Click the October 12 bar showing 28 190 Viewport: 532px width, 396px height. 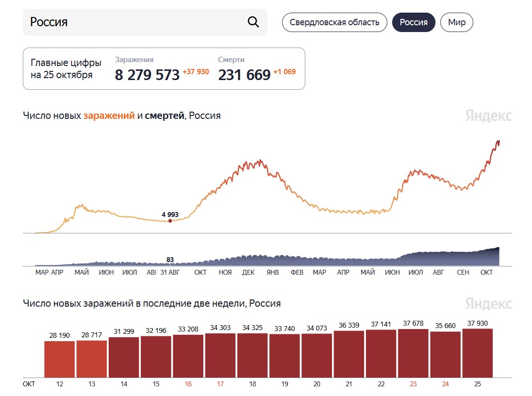(x=59, y=359)
